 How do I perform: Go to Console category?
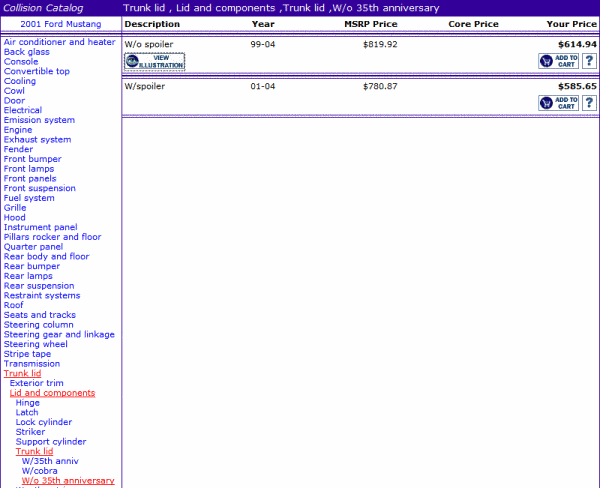[21, 62]
